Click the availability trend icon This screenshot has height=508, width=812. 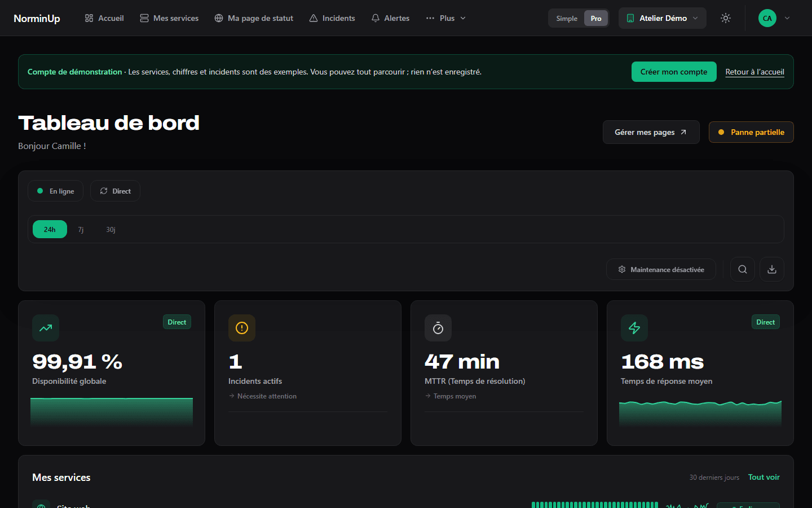pyautogui.click(x=46, y=328)
